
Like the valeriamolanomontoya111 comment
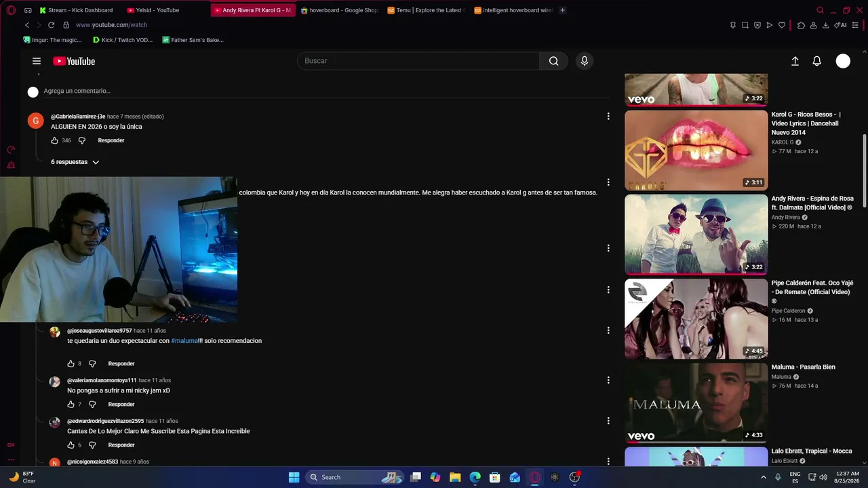(71, 404)
